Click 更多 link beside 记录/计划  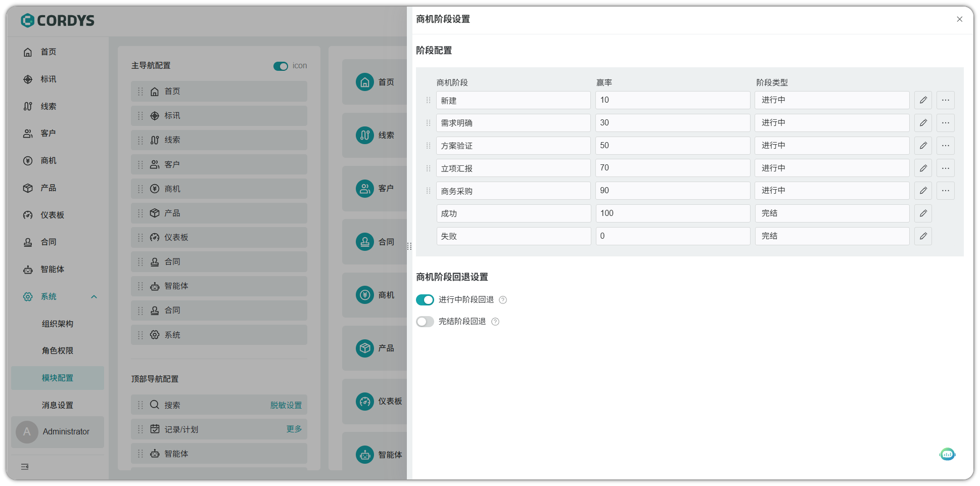tap(294, 429)
